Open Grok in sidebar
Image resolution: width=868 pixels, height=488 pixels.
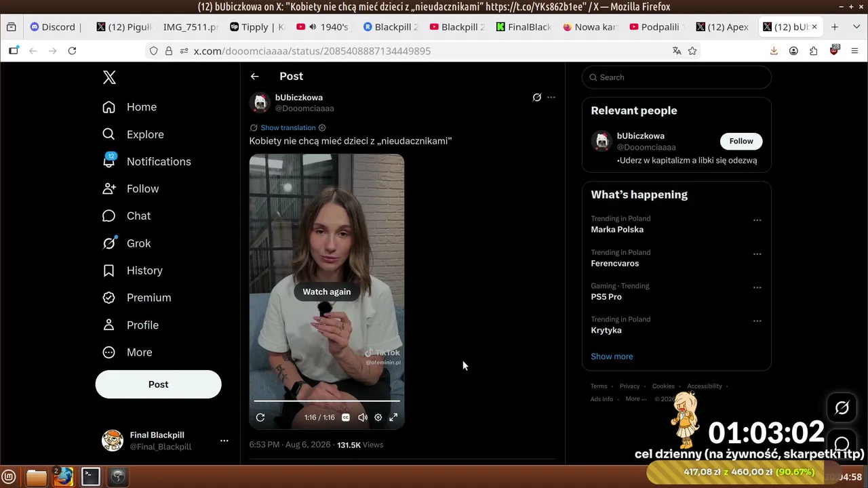click(x=126, y=243)
